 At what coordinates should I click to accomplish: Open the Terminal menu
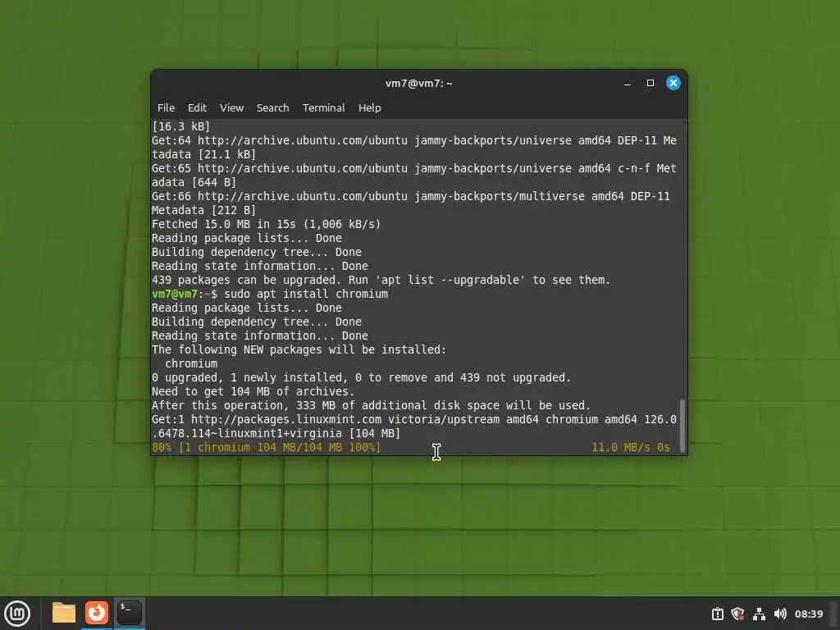coord(323,107)
